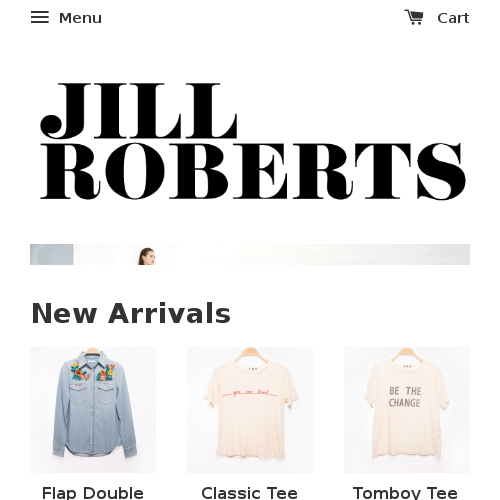Image resolution: width=500 pixels, height=500 pixels.
Task: Select the New Arrivals heading
Action: pos(131,313)
